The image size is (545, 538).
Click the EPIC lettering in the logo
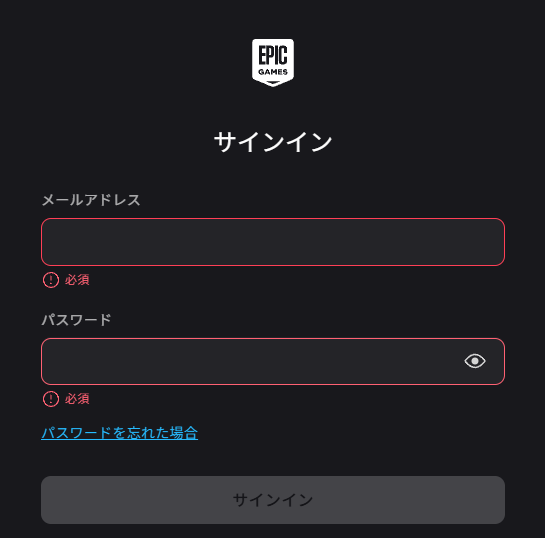click(273, 55)
